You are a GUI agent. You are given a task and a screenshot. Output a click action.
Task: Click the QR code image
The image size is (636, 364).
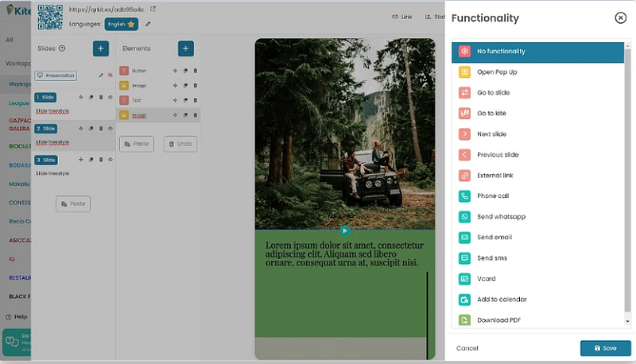(x=50, y=17)
